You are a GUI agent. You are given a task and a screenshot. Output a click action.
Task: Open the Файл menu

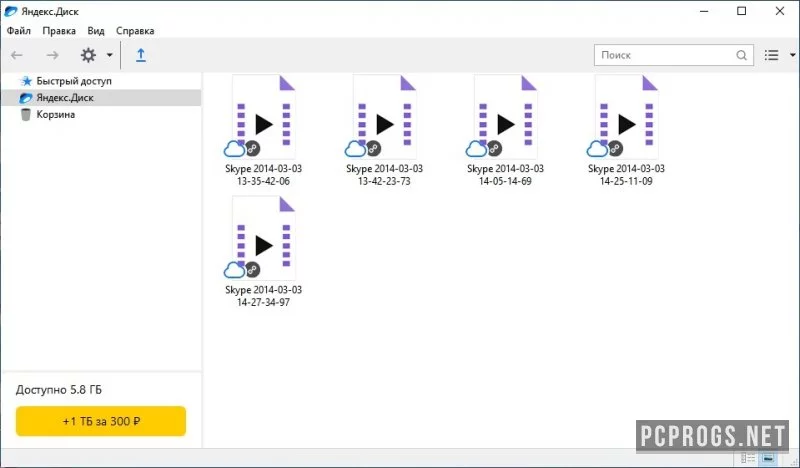pos(18,31)
